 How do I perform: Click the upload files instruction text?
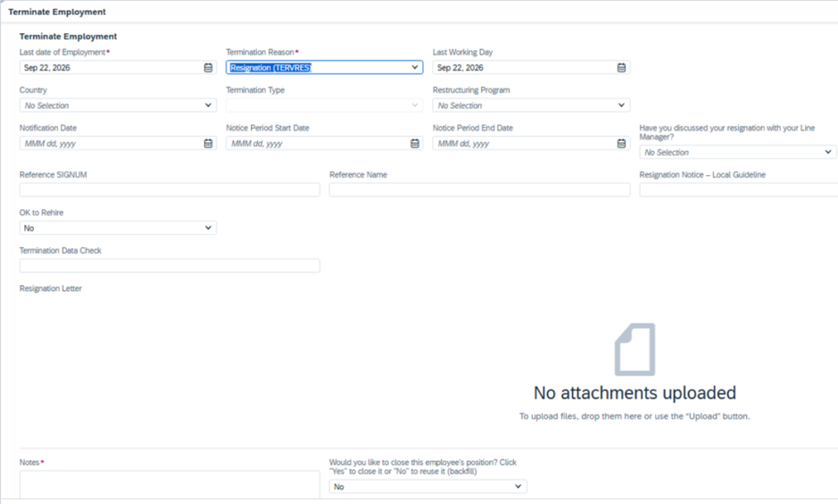635,416
